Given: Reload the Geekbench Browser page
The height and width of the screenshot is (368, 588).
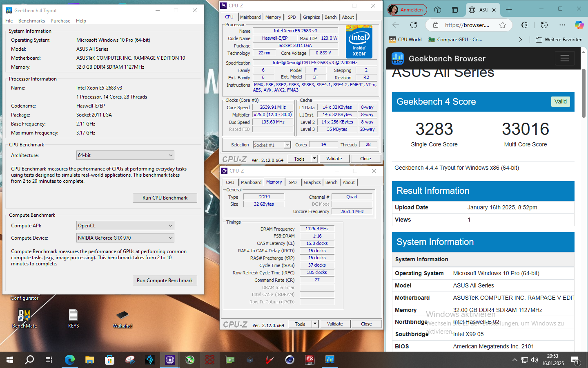Looking at the screenshot, I should click(414, 25).
